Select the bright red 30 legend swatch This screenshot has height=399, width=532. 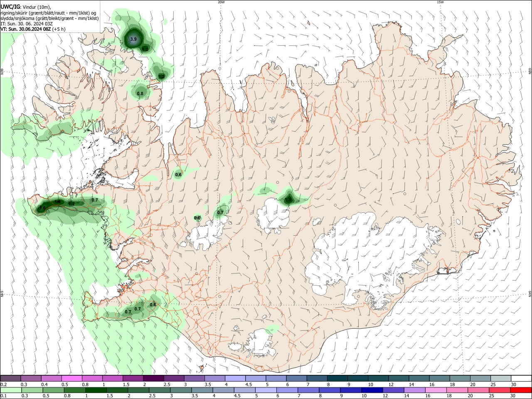521,390
